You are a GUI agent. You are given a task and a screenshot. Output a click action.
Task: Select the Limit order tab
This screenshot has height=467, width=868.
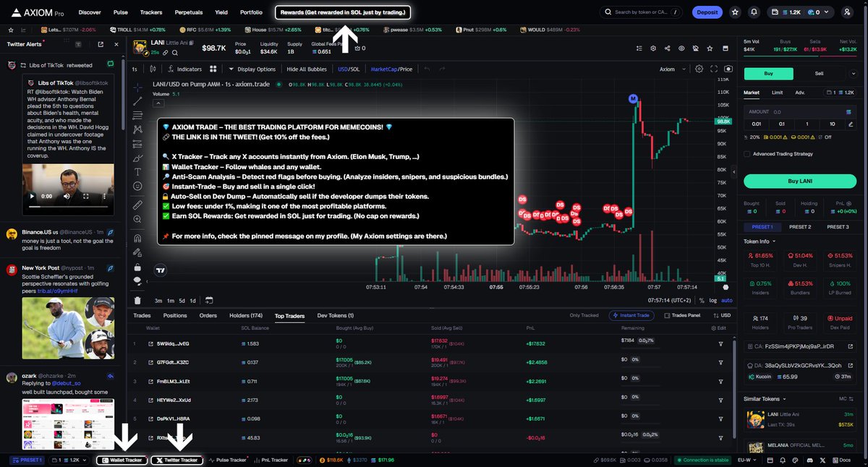pyautogui.click(x=777, y=93)
